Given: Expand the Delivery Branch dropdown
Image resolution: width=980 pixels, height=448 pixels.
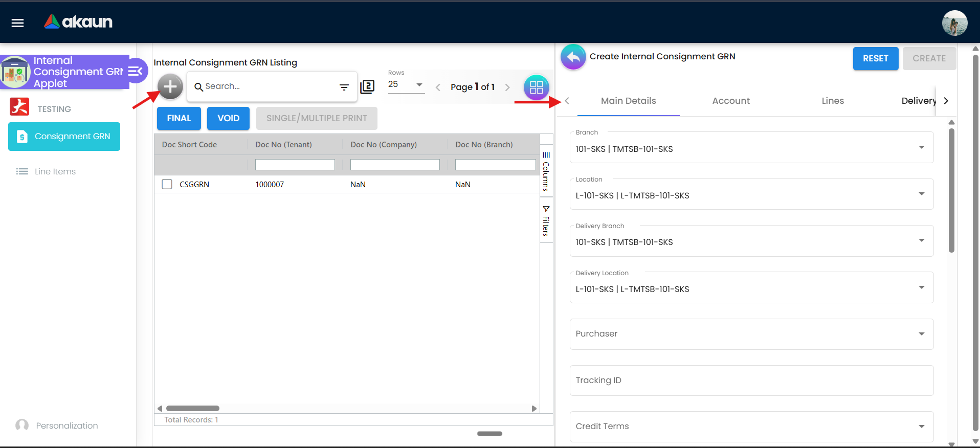Looking at the screenshot, I should [921, 241].
